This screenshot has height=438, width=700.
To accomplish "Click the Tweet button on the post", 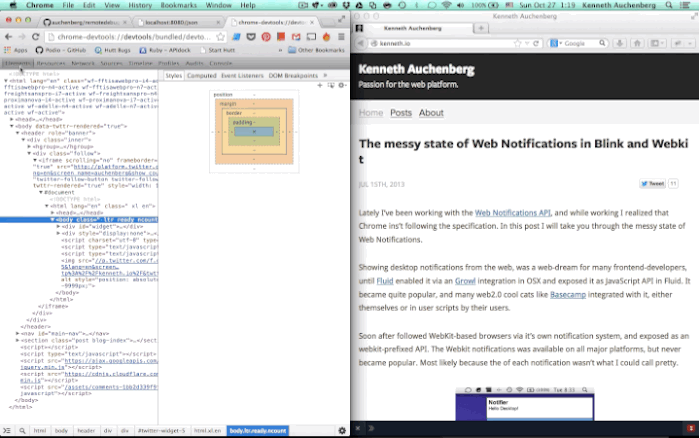I will [653, 184].
